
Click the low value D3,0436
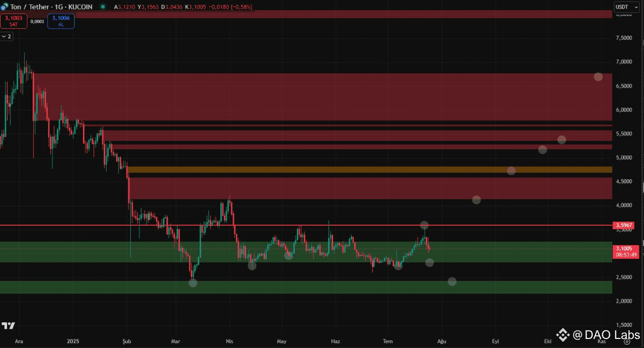click(x=173, y=7)
